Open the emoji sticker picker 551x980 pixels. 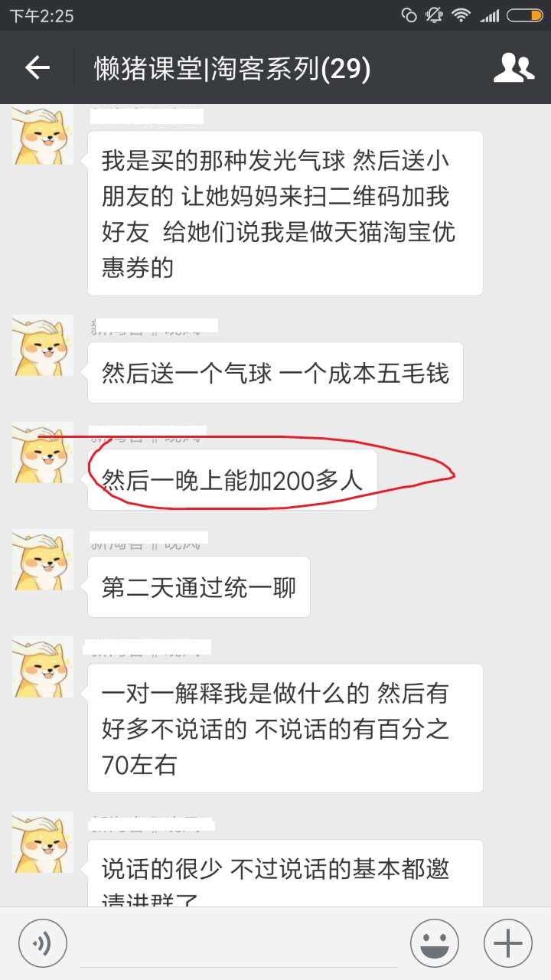pyautogui.click(x=435, y=943)
